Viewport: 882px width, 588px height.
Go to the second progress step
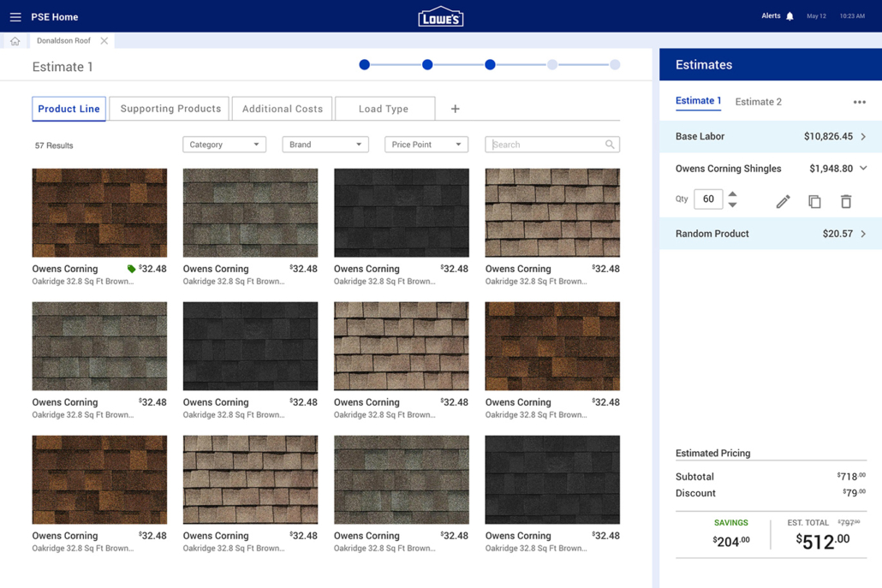pyautogui.click(x=427, y=65)
